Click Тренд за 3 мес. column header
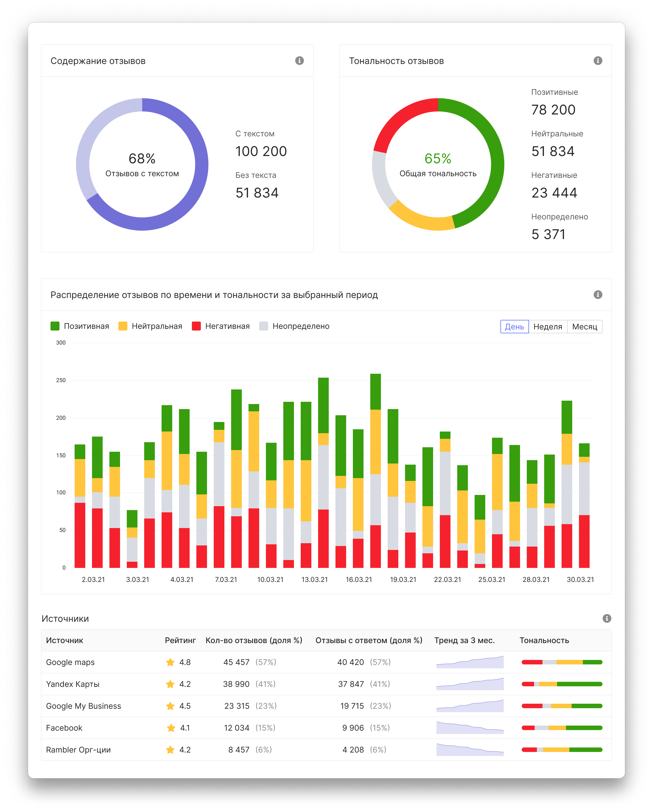Viewport: 653px width, 812px height. click(x=464, y=640)
